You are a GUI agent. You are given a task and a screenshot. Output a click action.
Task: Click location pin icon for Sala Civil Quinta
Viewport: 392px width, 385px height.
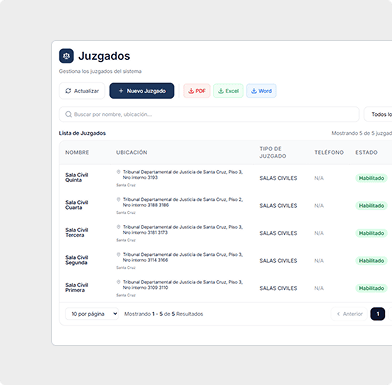118,172
